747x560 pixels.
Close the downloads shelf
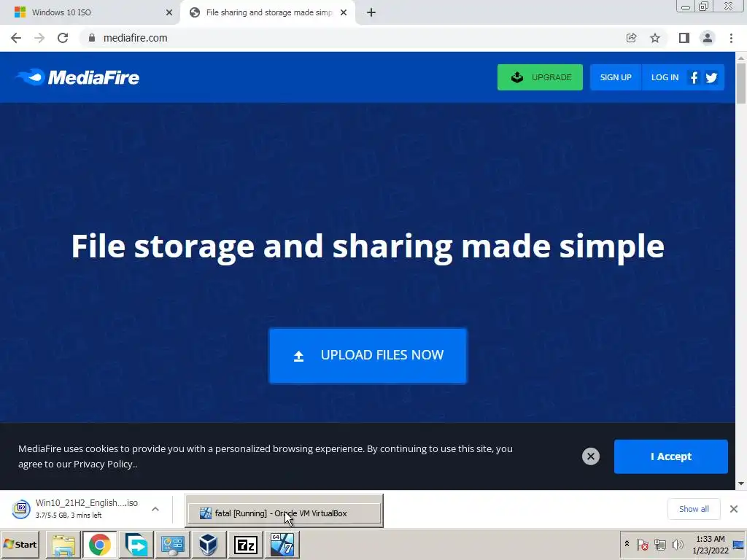pyautogui.click(x=734, y=509)
